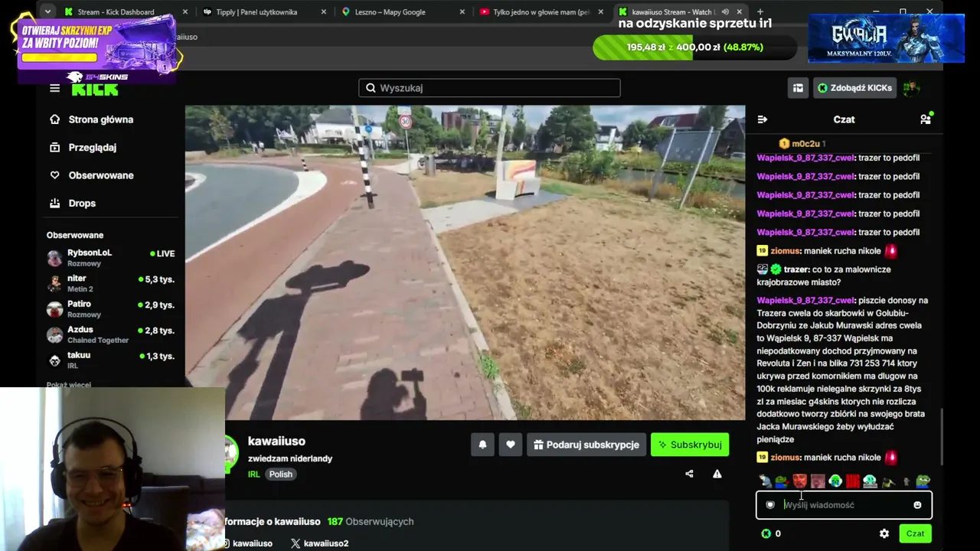
Task: Collapse the chat panel with the arrow icon
Action: pyautogui.click(x=762, y=119)
